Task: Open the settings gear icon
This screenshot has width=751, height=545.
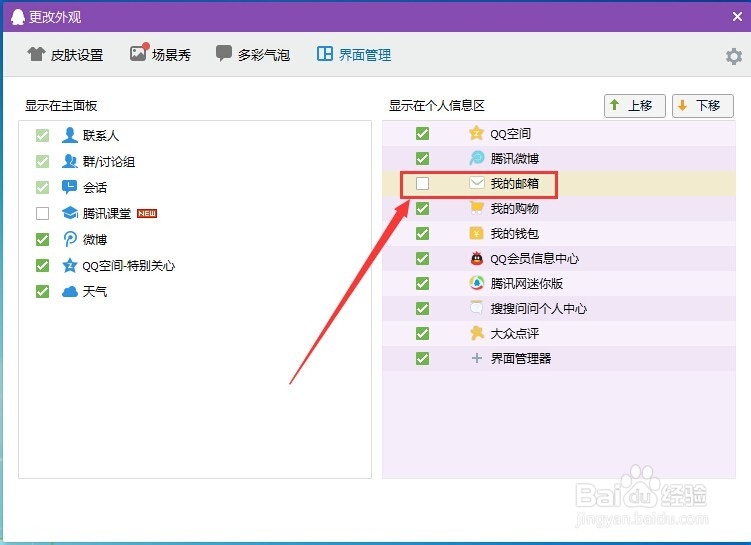Action: (733, 56)
